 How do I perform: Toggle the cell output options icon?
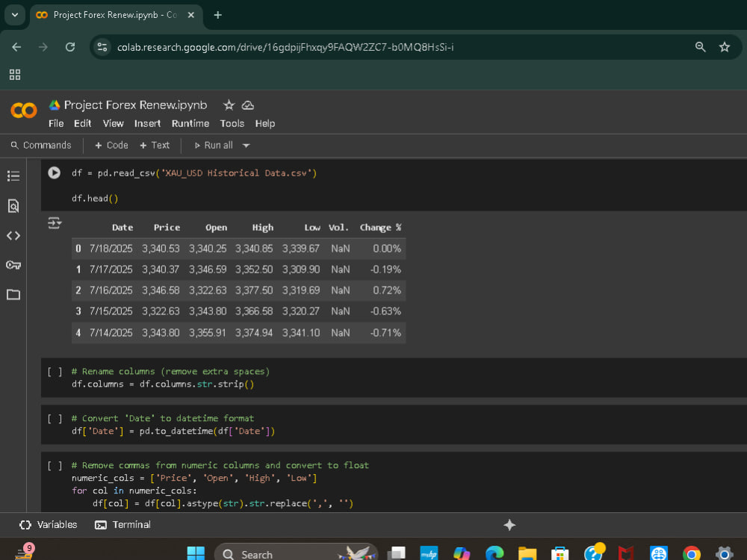point(55,223)
